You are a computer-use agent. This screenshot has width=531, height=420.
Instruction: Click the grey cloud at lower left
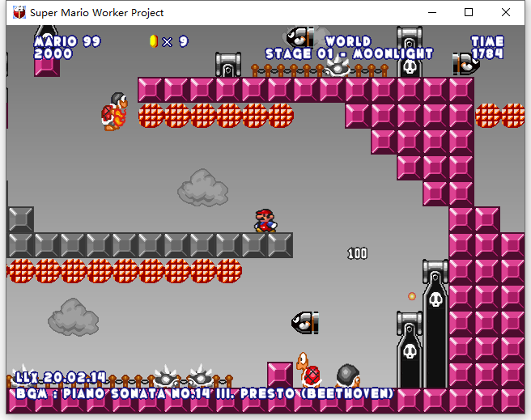coord(74,317)
